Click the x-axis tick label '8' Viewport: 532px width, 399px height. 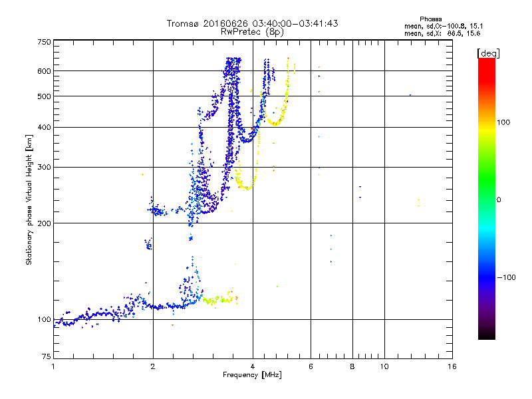[x=352, y=366]
